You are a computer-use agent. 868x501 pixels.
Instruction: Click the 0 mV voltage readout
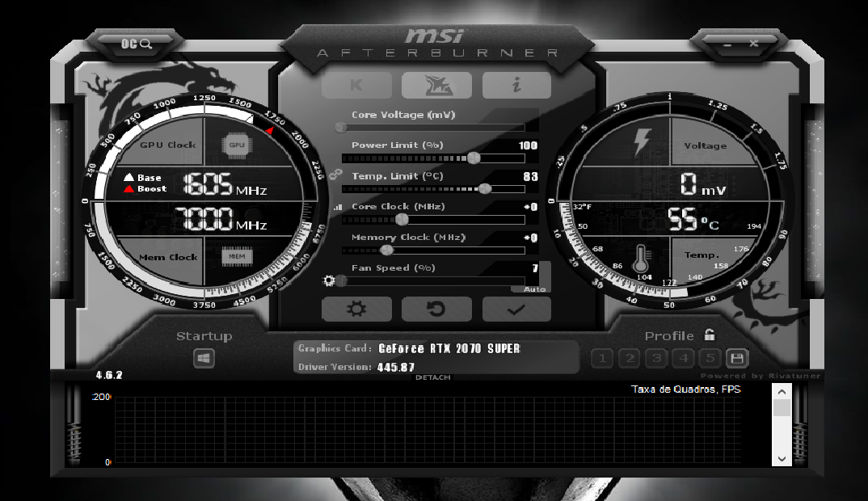(x=702, y=184)
